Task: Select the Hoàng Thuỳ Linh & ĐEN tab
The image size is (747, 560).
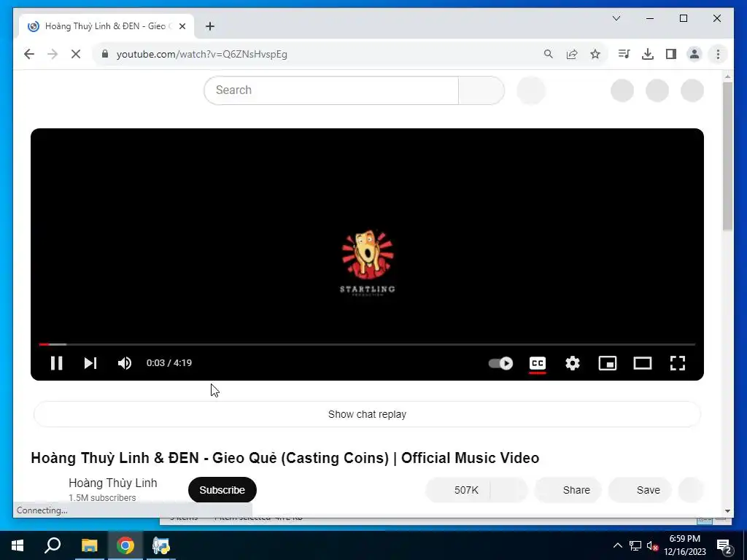Action: (107, 26)
